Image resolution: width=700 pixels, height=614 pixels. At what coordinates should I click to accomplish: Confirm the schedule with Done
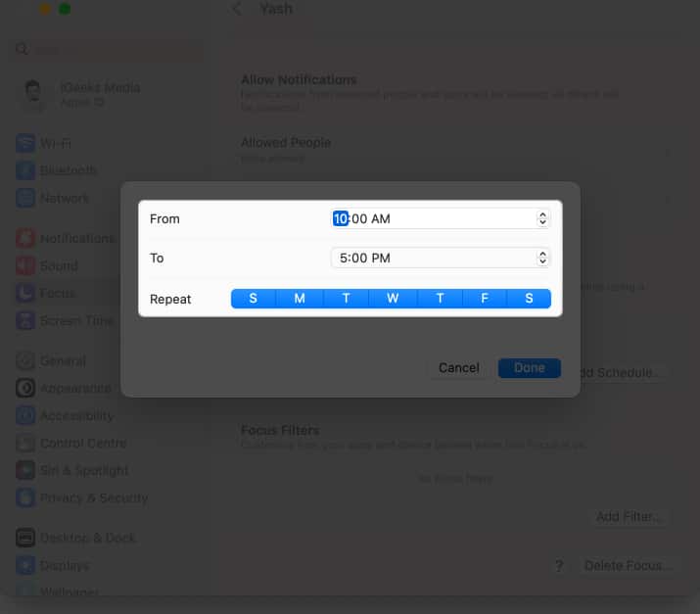[x=530, y=368]
